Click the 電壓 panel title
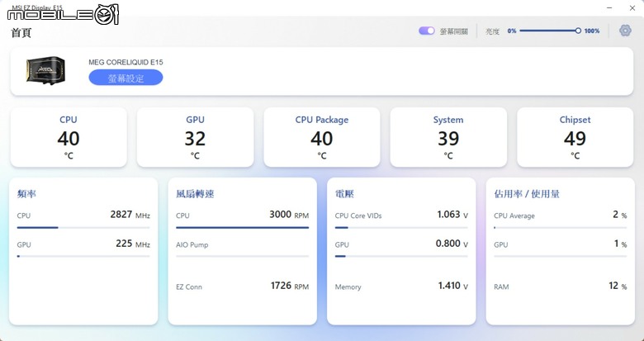Viewport: 644px width, 341px height. pos(344,194)
